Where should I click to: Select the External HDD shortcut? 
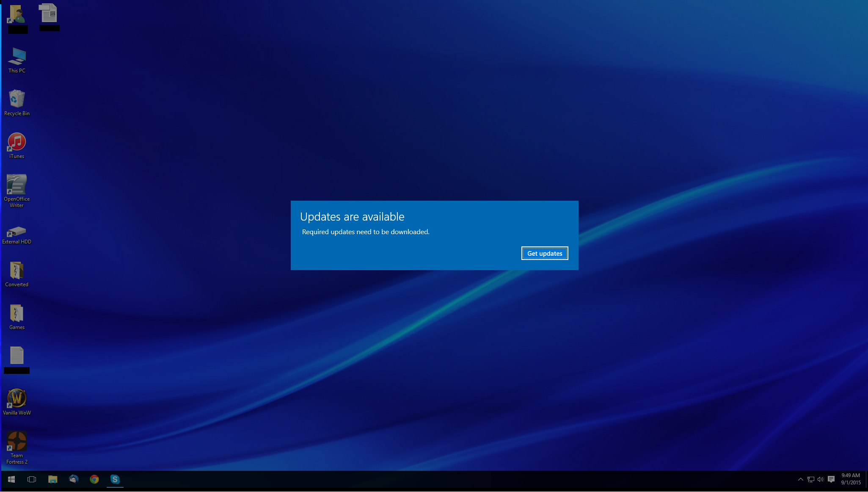click(17, 235)
